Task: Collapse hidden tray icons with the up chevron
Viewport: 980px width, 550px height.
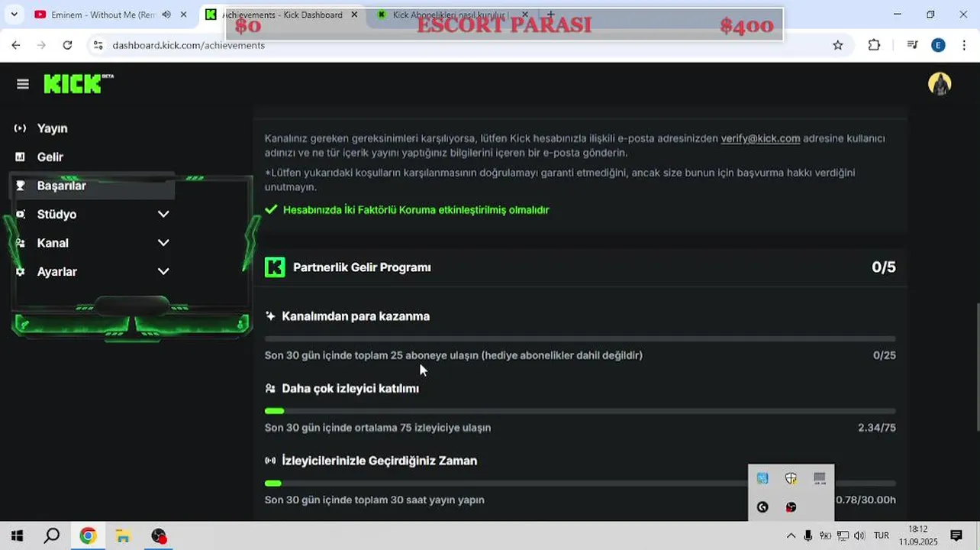Action: (791, 535)
